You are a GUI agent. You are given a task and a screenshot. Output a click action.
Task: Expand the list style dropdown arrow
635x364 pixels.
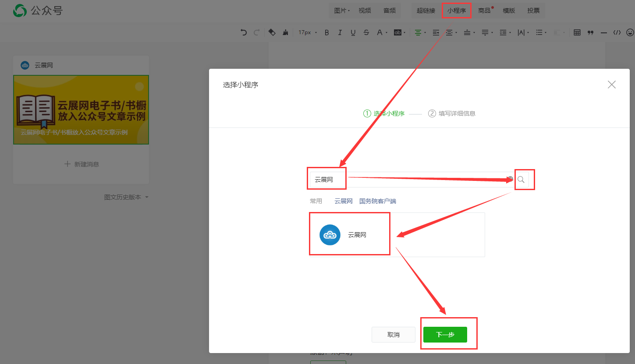[546, 33]
